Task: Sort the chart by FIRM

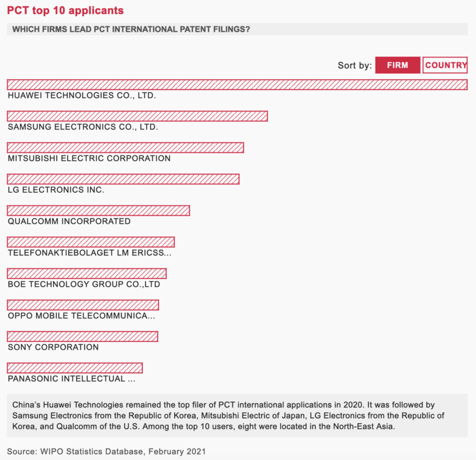Action: [x=397, y=65]
